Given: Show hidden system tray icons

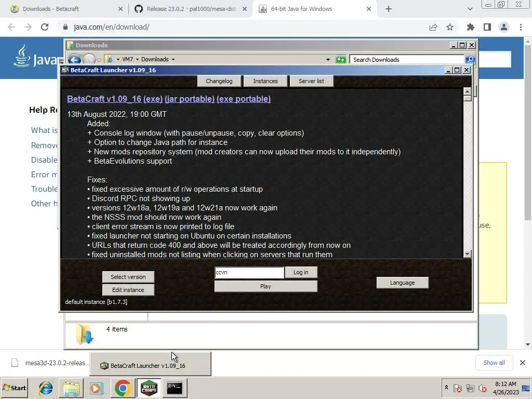Looking at the screenshot, I should 446,388.
